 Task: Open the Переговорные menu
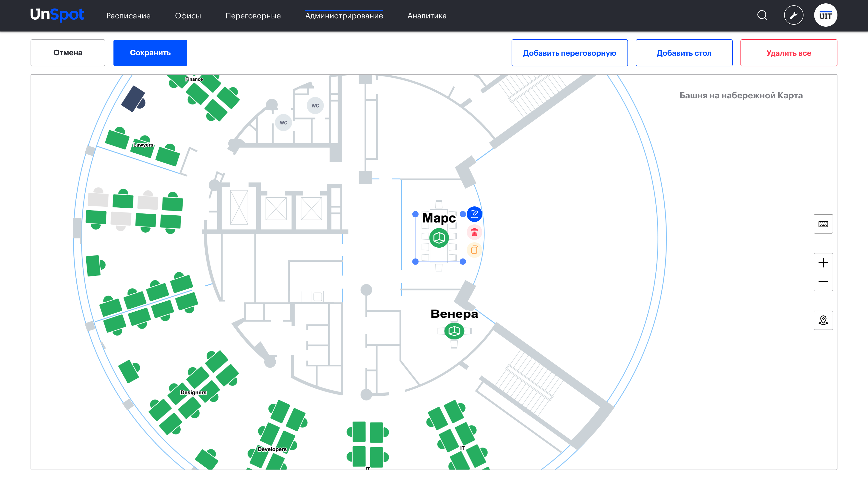253,16
